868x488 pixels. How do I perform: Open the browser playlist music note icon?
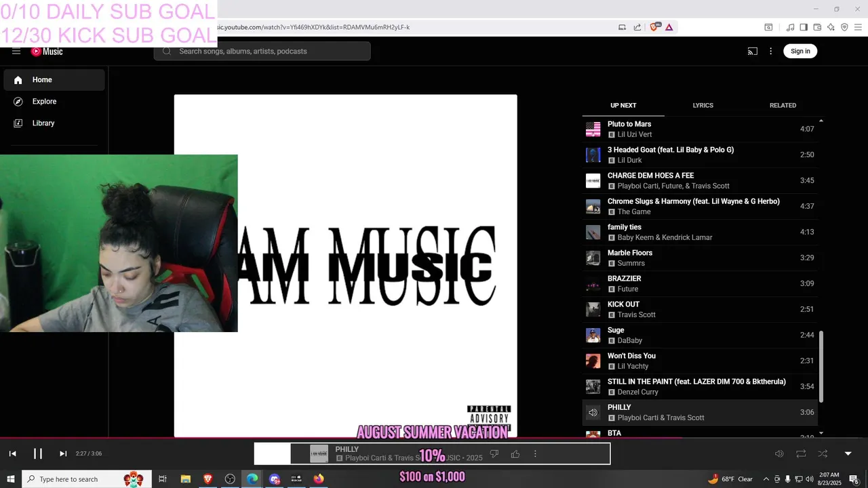(790, 27)
